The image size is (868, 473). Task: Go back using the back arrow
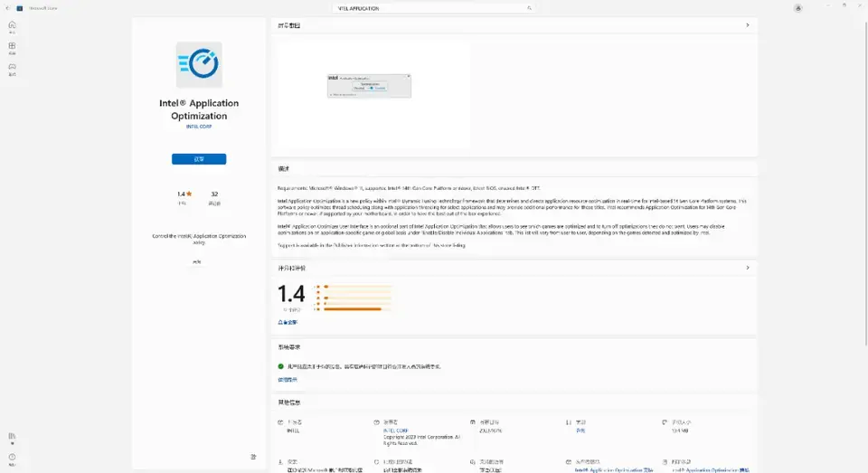click(x=7, y=8)
